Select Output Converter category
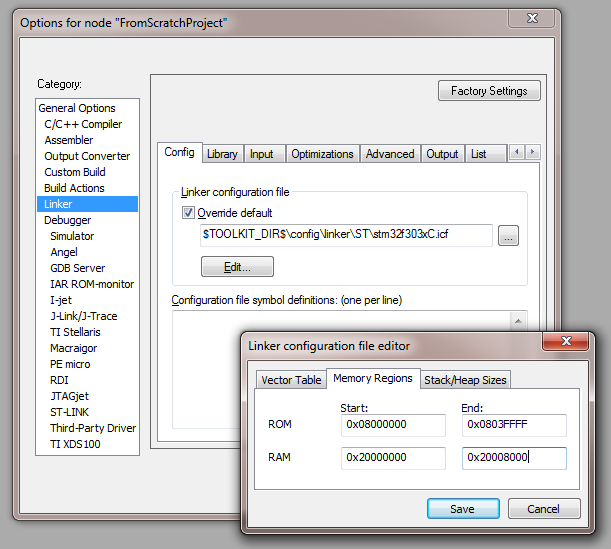 [87, 156]
